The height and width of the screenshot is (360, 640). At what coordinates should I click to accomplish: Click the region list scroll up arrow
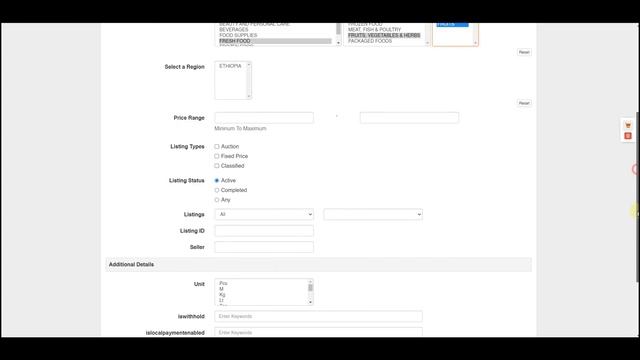tap(249, 65)
